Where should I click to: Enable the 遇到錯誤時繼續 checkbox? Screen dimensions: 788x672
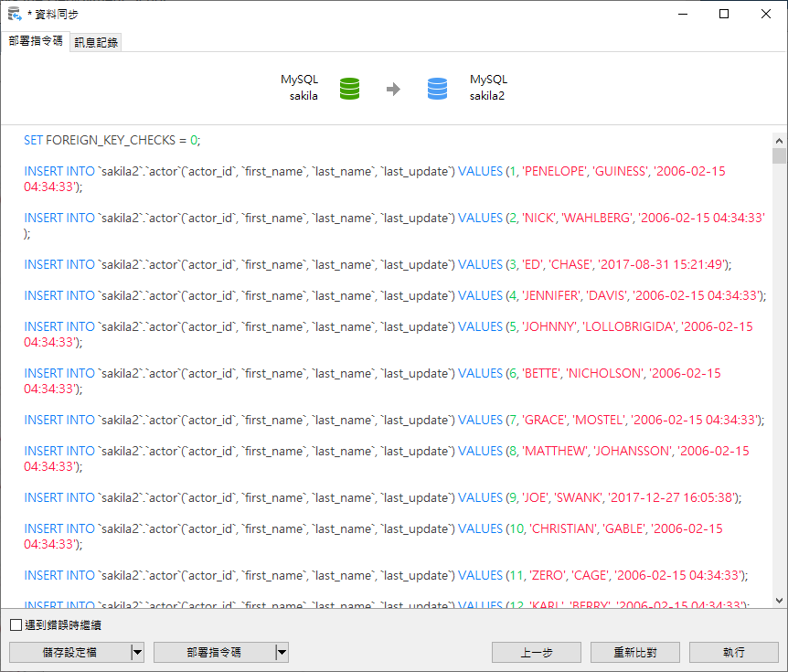[x=16, y=625]
